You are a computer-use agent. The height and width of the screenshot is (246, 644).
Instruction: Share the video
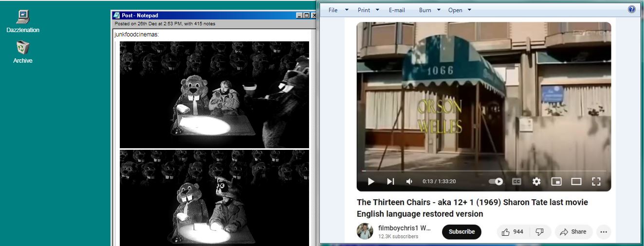click(573, 232)
